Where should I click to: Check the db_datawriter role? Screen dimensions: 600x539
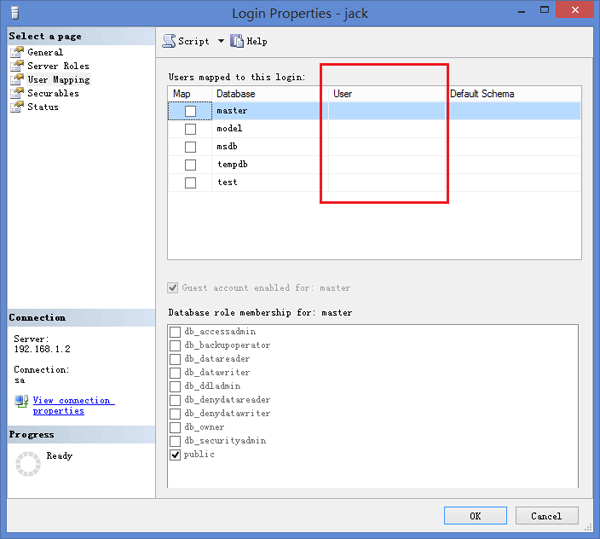coord(175,373)
